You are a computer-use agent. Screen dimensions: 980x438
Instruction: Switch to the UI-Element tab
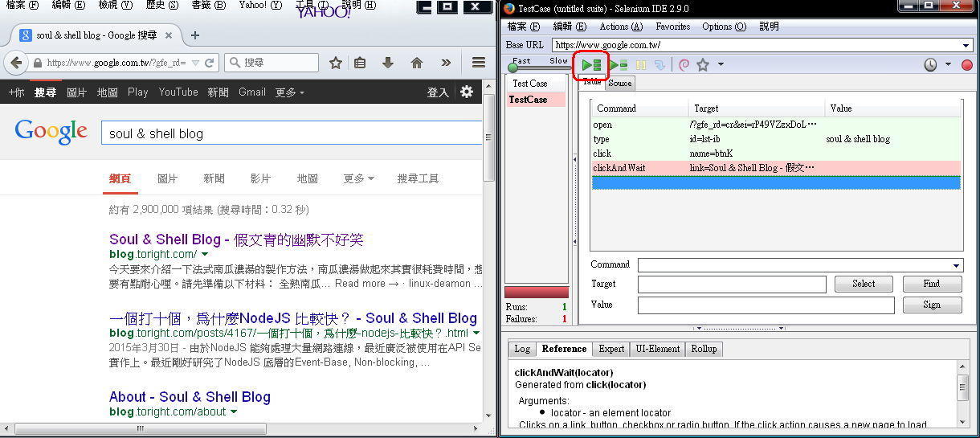658,349
